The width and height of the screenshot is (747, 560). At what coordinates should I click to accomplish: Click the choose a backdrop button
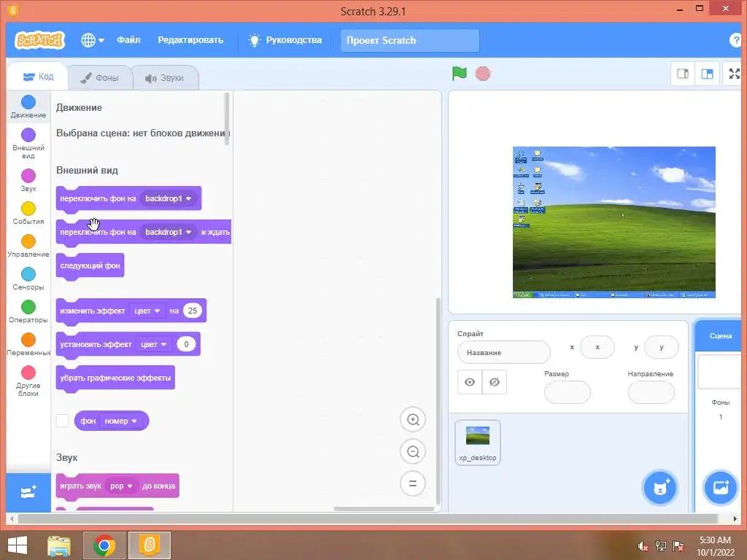coord(720,487)
